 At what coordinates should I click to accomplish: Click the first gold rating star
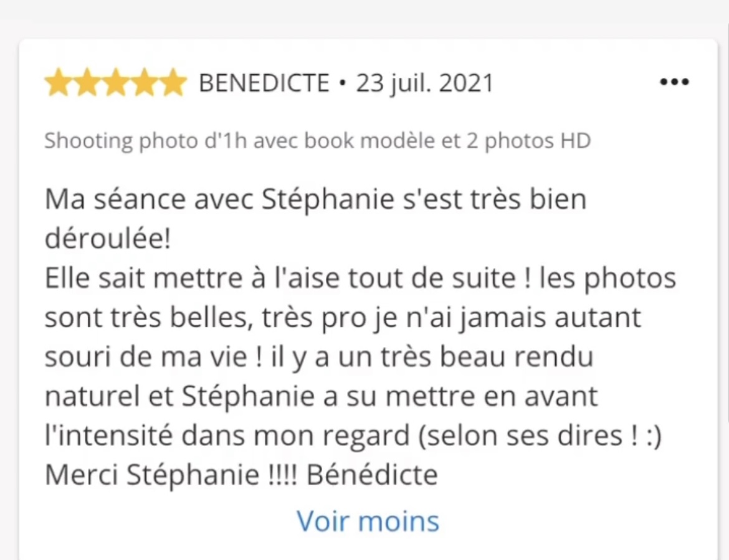click(58, 83)
